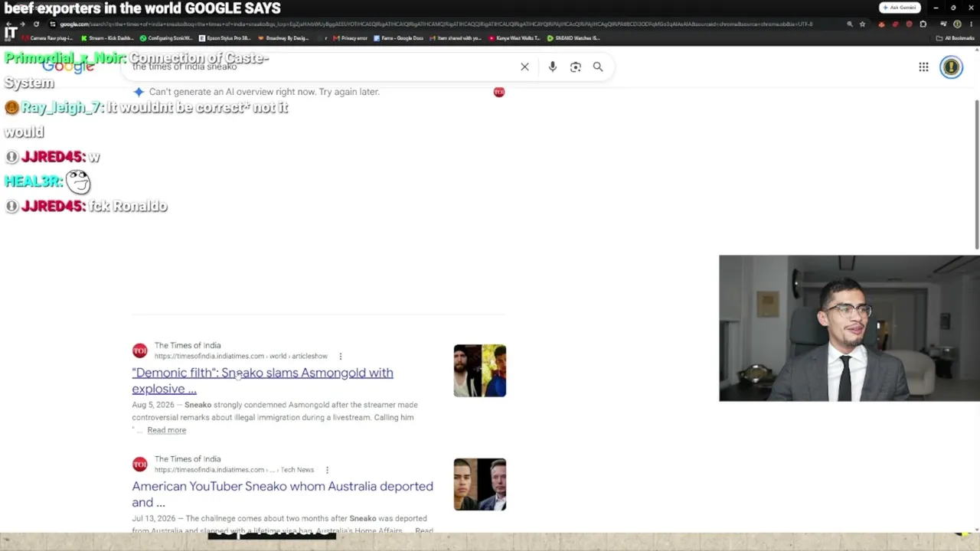The width and height of the screenshot is (980, 551).
Task: Click the "Jul 13, 2026" result date
Action: [153, 519]
